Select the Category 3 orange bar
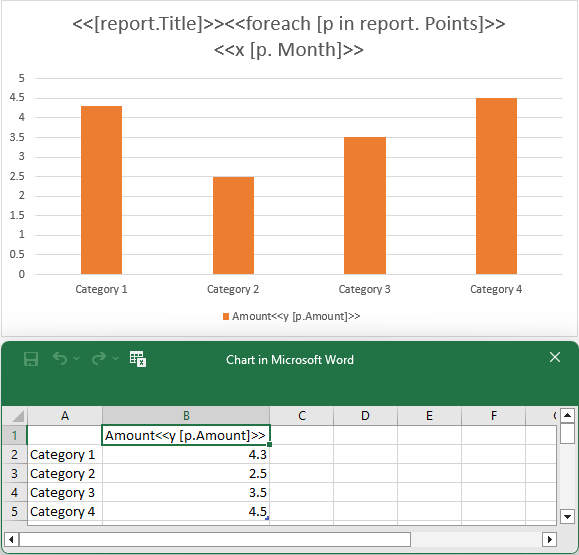The image size is (579, 555). coord(365,206)
